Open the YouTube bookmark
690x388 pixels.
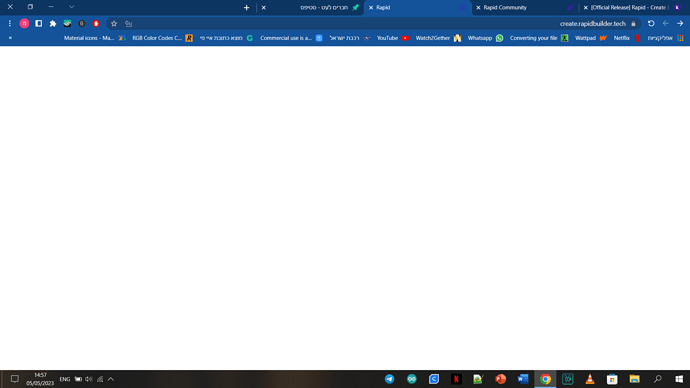click(x=393, y=38)
